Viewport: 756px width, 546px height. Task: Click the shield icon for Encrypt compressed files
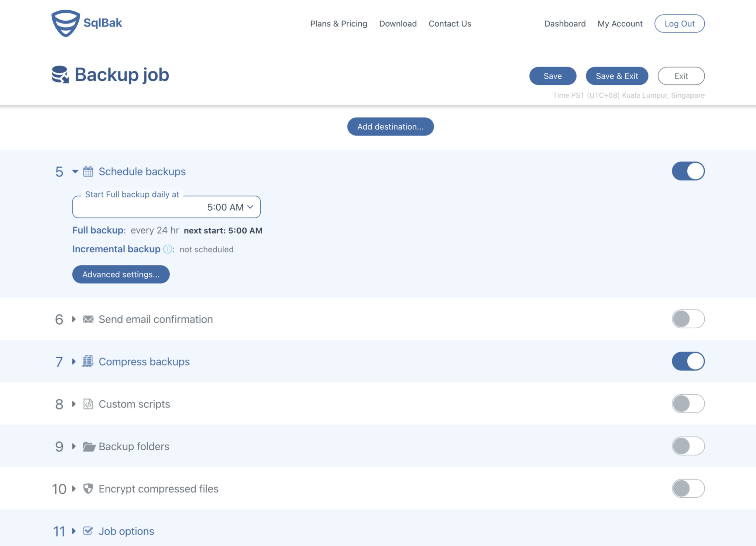click(88, 489)
